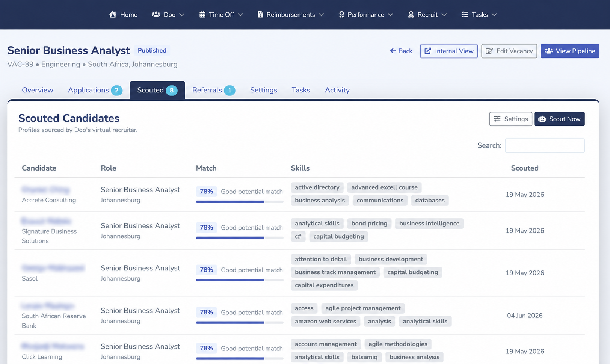
Task: Go to Home in the navbar
Action: [x=123, y=15]
